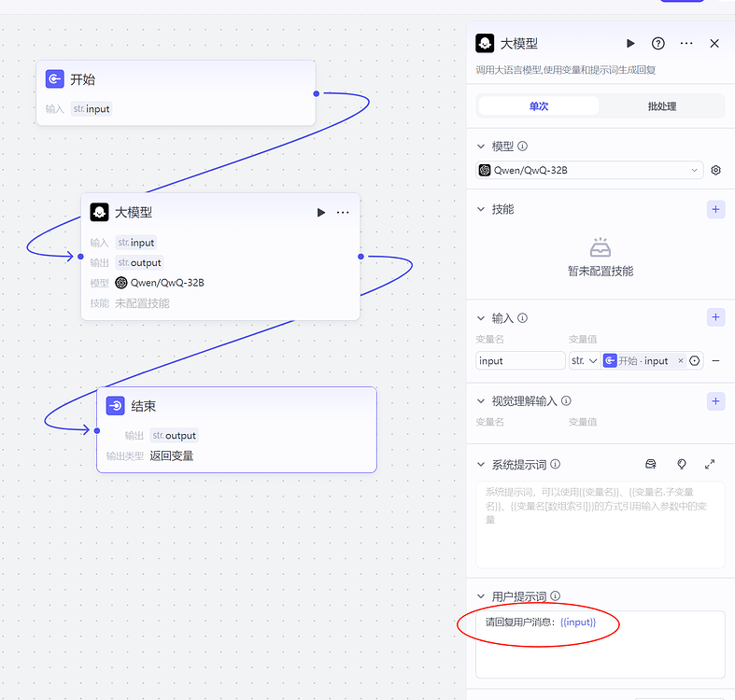
Task: Collapse the 用户提示词 section
Action: point(480,596)
